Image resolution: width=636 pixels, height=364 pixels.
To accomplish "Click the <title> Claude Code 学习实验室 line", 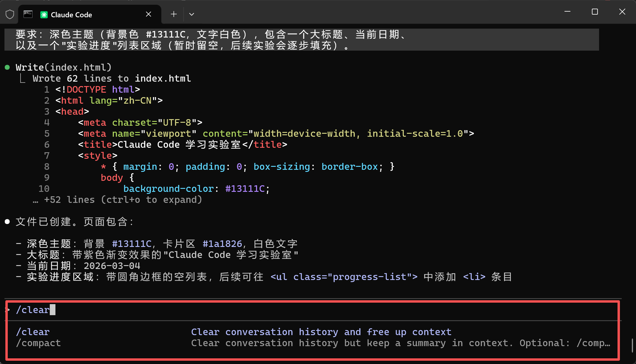I will point(183,145).
